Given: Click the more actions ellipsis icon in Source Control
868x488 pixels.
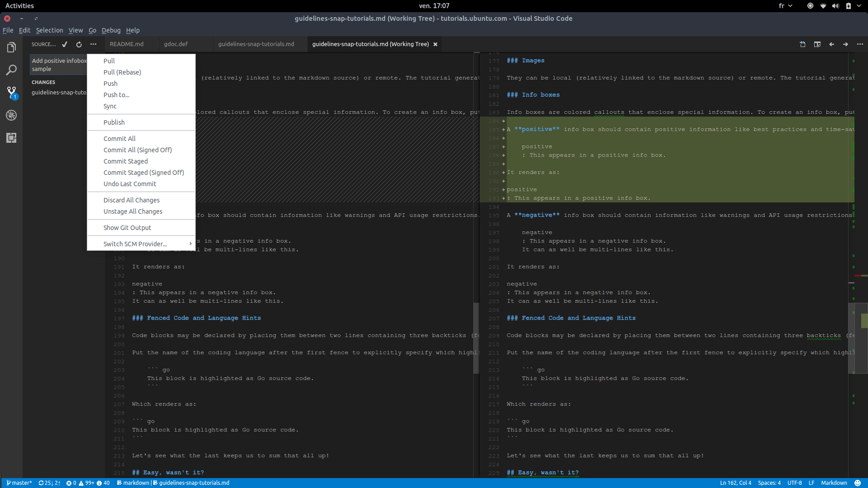Looking at the screenshot, I should coord(94,43).
